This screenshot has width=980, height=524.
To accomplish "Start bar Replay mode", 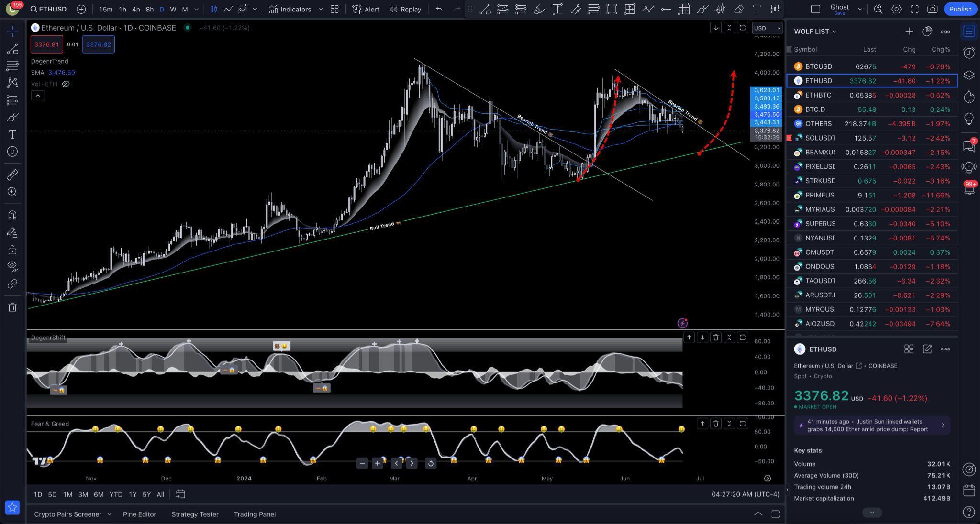I will 405,9.
